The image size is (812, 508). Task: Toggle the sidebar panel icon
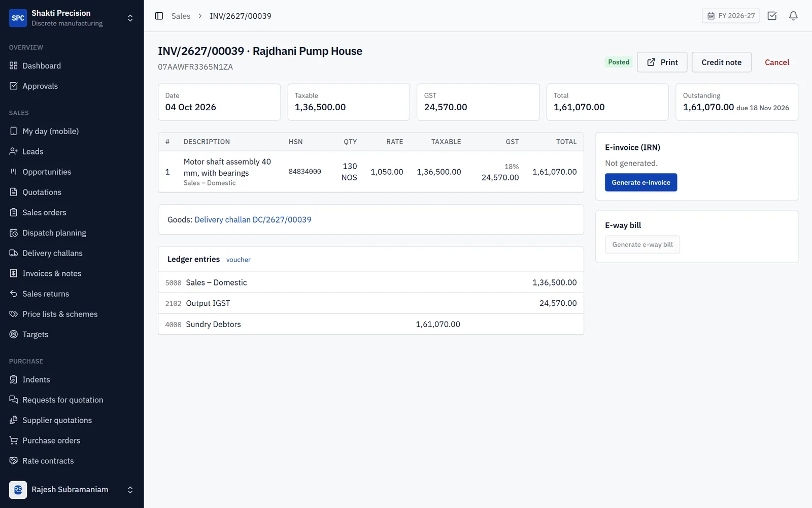click(x=159, y=16)
